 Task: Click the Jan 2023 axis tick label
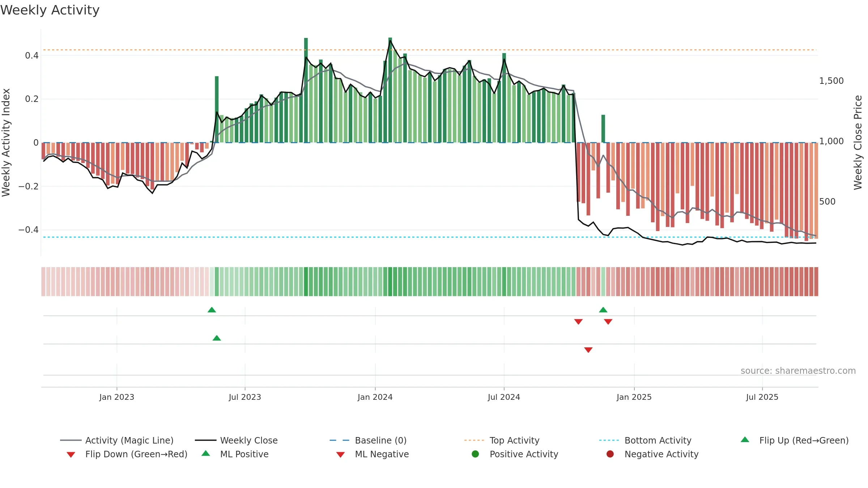117,397
